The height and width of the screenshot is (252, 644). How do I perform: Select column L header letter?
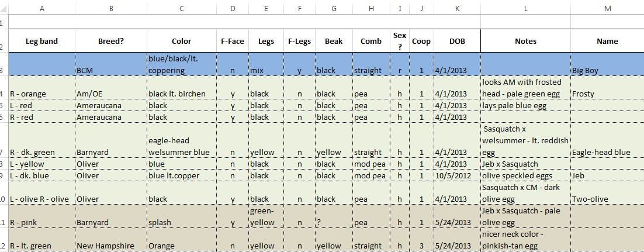[525, 8]
